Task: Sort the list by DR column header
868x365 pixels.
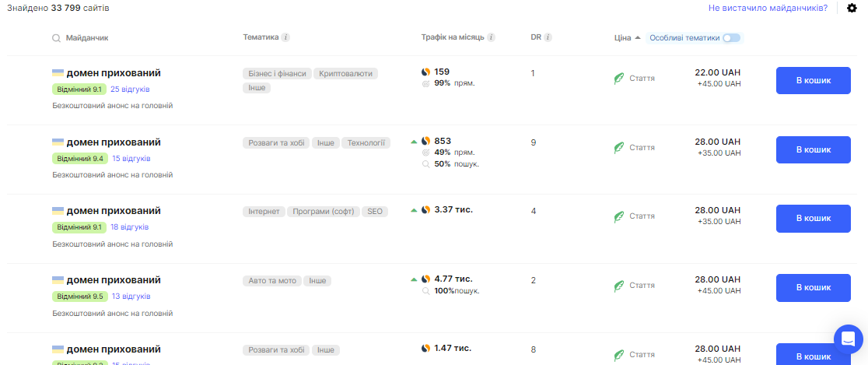Action: pos(535,37)
